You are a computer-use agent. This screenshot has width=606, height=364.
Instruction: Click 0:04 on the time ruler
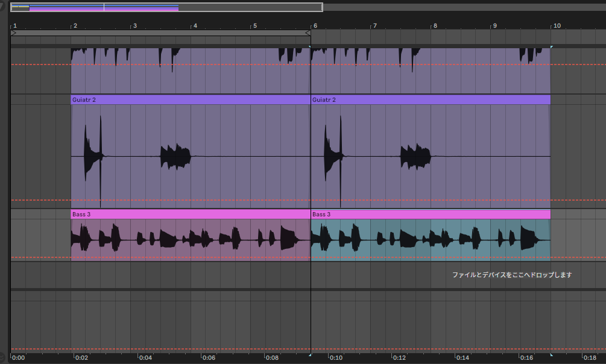pyautogui.click(x=145, y=357)
